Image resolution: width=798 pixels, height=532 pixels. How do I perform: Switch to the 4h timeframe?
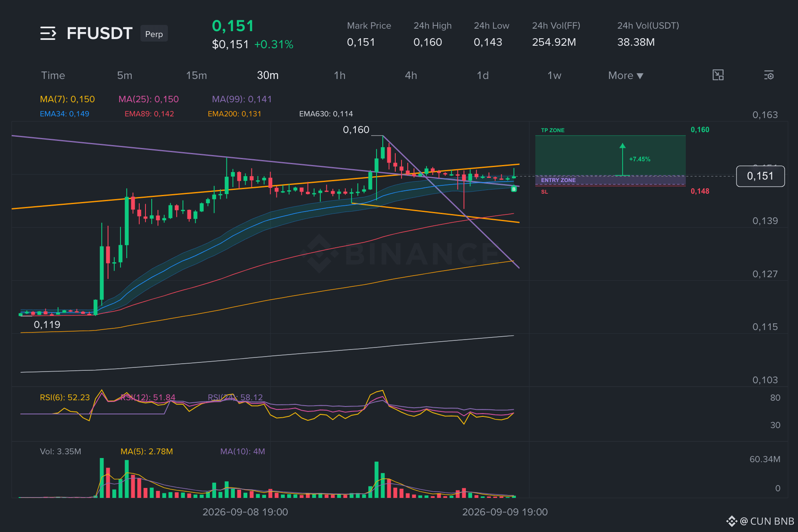(411, 75)
